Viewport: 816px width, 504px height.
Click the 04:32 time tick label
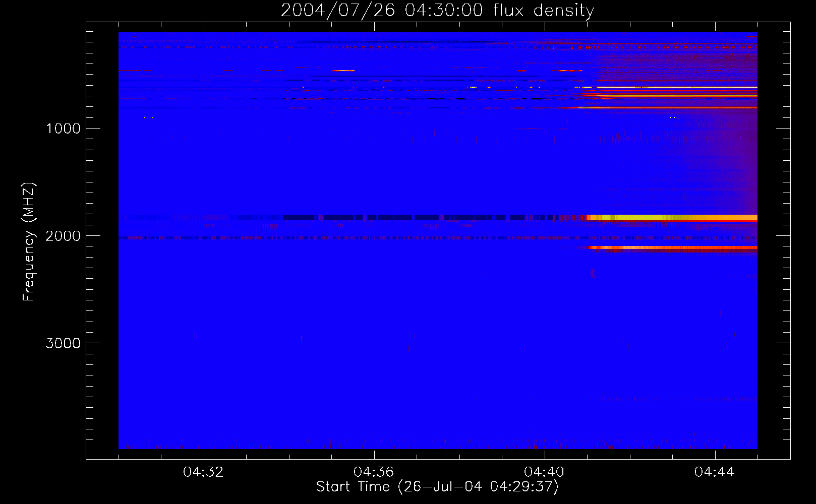(204, 472)
